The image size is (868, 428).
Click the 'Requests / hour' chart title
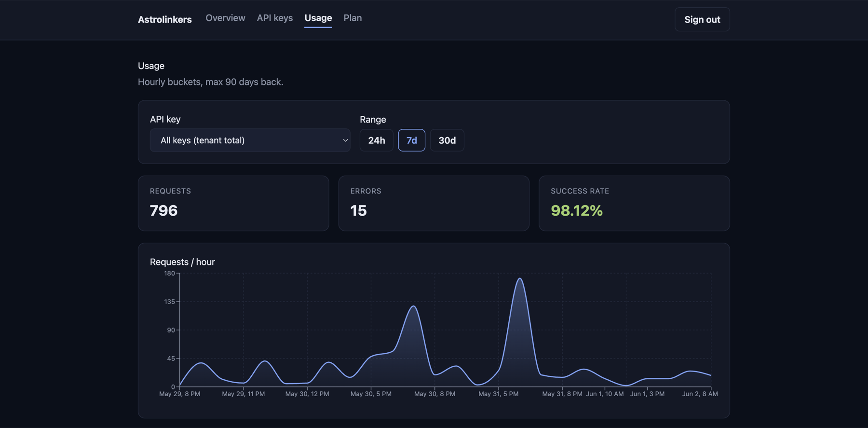(182, 262)
